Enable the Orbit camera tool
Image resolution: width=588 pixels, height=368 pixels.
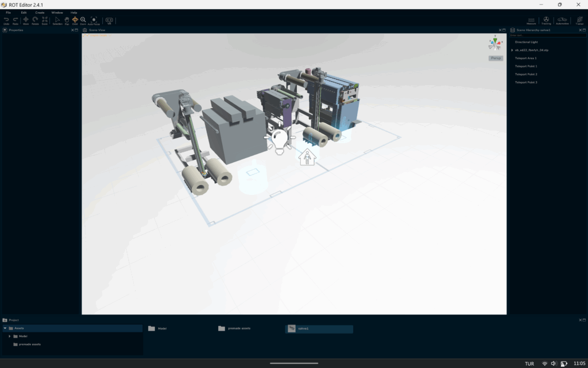(75, 20)
